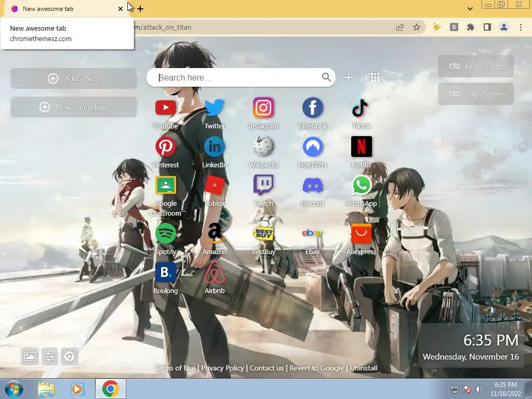The width and height of the screenshot is (532, 399).
Task: Open the WhatsApp shortcut icon
Action: pyautogui.click(x=362, y=185)
